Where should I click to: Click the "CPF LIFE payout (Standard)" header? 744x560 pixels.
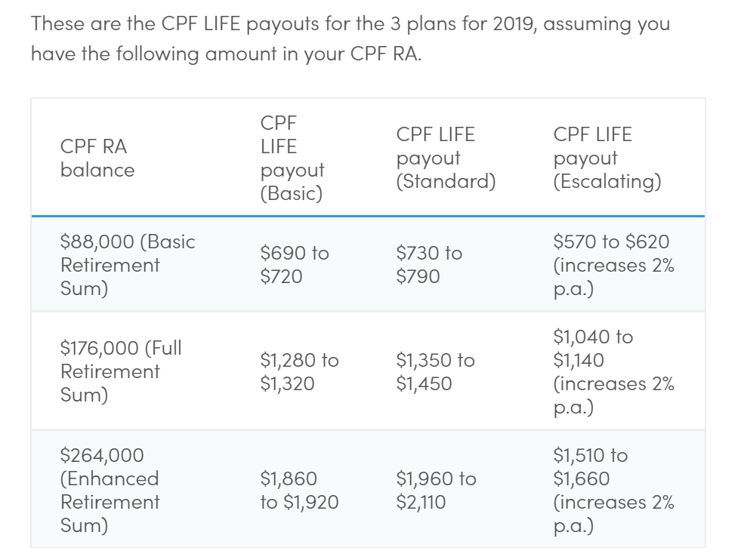(446, 158)
